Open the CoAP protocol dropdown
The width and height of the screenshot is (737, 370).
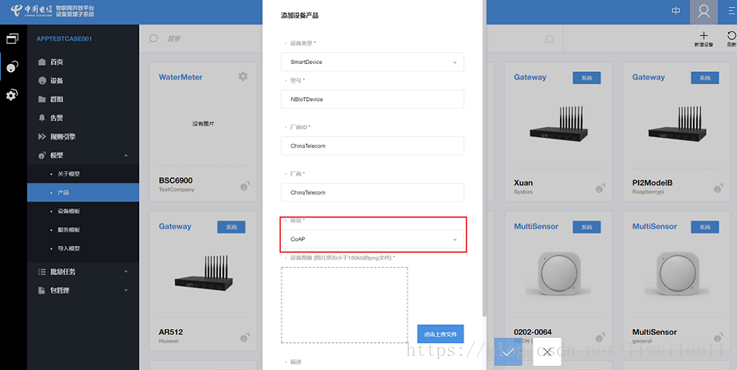(x=372, y=239)
